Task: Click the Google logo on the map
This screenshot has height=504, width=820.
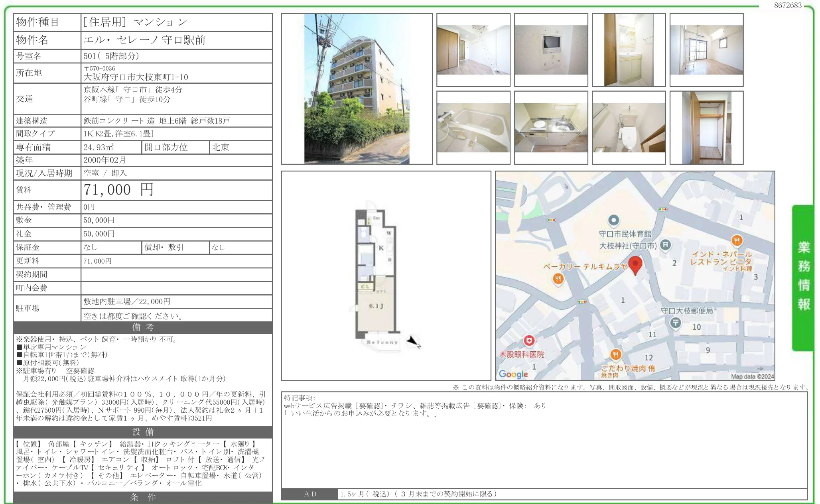Action: (513, 374)
